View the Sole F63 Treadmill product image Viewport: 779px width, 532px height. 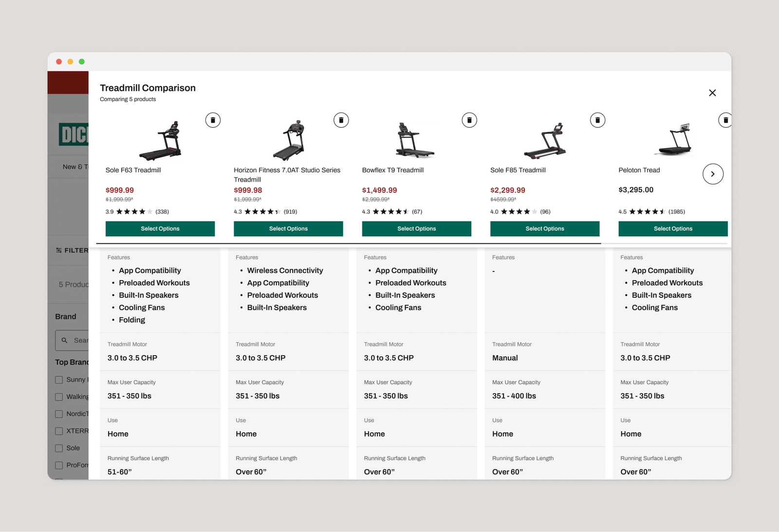pyautogui.click(x=160, y=141)
